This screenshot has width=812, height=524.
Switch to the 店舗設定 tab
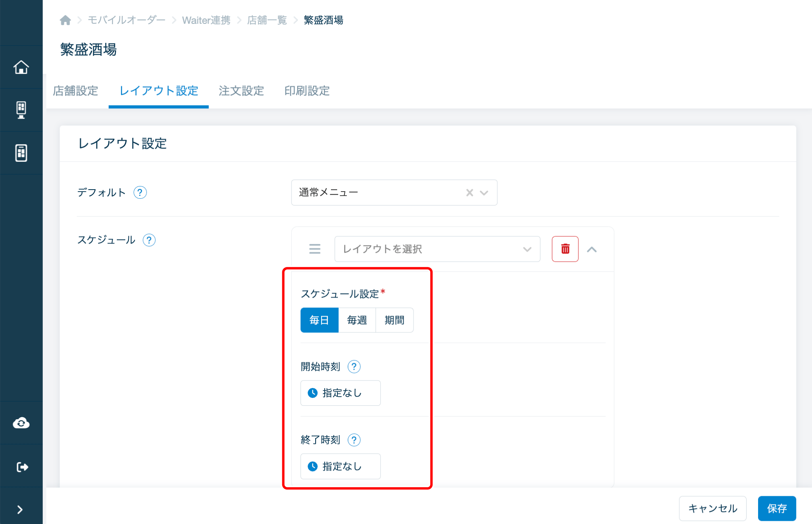(75, 91)
